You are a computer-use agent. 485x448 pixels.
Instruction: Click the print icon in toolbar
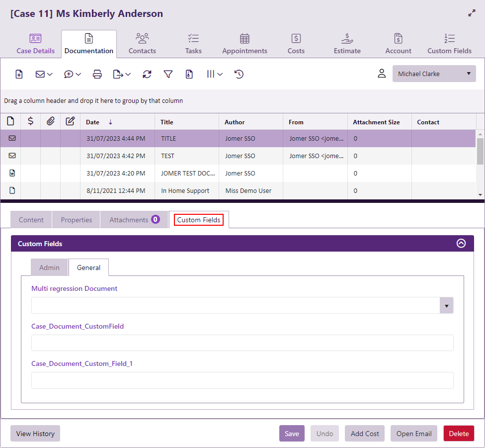97,74
